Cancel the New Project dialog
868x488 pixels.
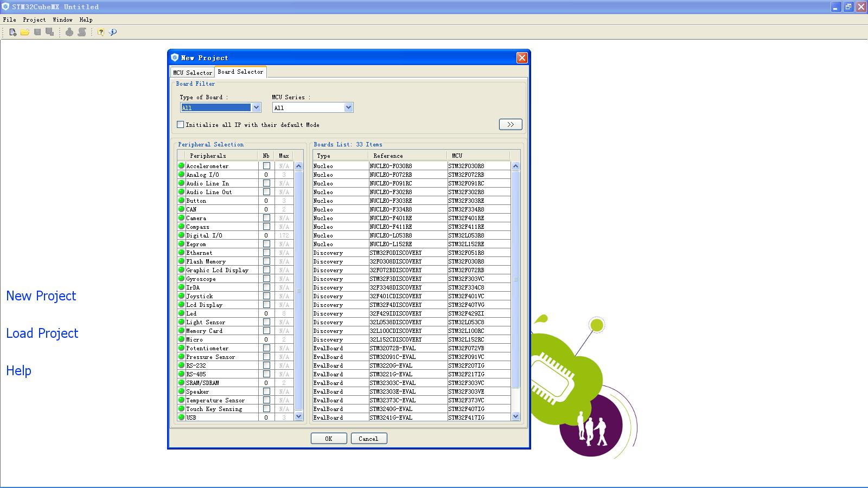point(369,439)
